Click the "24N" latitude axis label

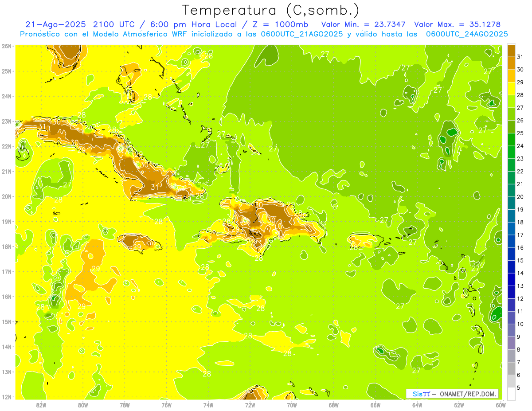click(x=7, y=96)
